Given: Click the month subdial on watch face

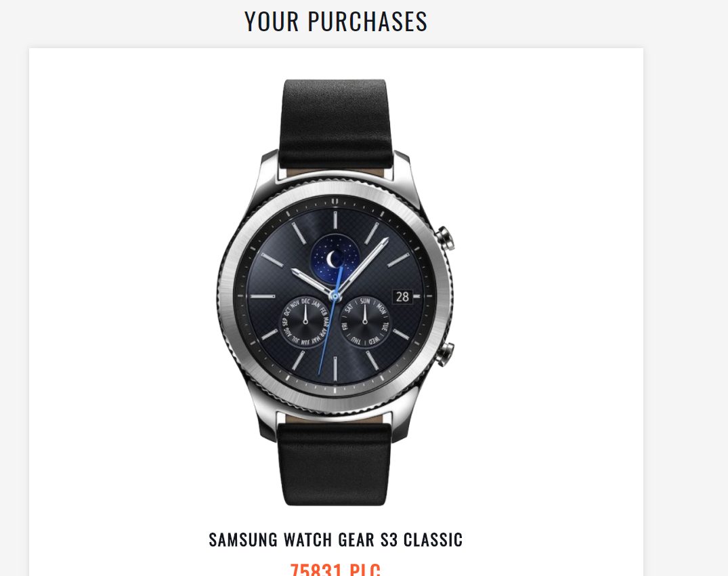Looking at the screenshot, I should click(x=305, y=322).
